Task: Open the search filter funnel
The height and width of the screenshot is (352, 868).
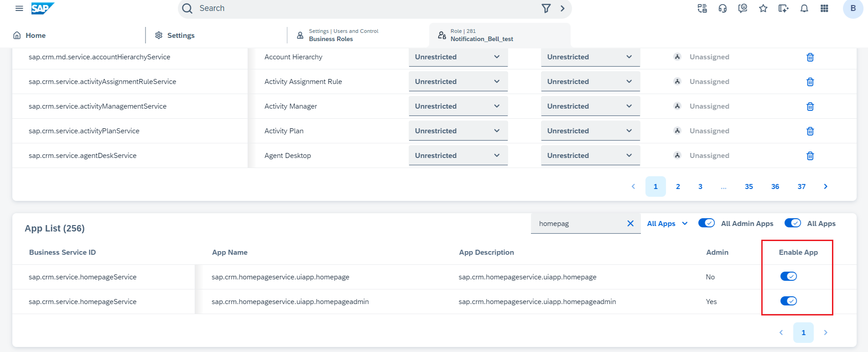Action: click(x=546, y=8)
